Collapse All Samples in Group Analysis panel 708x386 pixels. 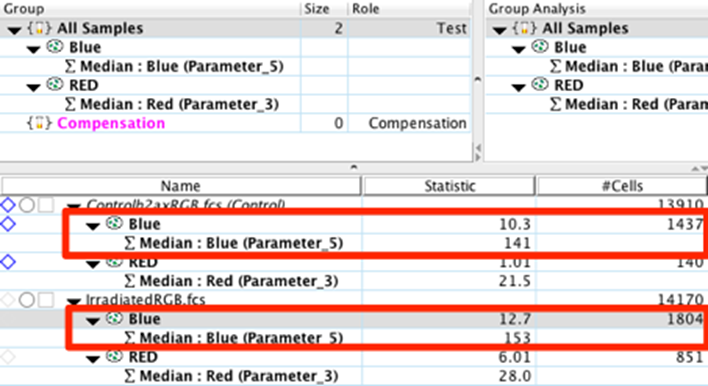(x=499, y=30)
